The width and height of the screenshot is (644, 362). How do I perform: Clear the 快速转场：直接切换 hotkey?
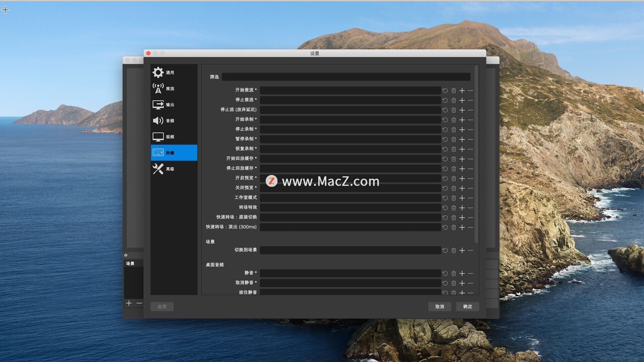453,218
